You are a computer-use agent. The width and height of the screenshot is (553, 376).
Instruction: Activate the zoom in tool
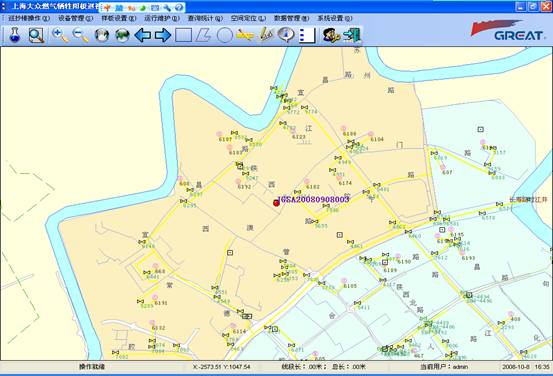point(60,35)
